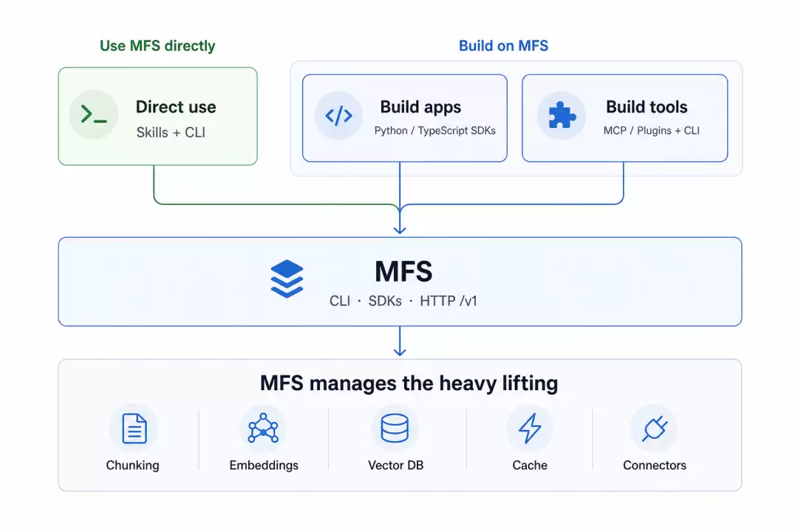798x532 pixels.
Task: Click the terminal prompt icon in Direct use
Action: [x=94, y=114]
